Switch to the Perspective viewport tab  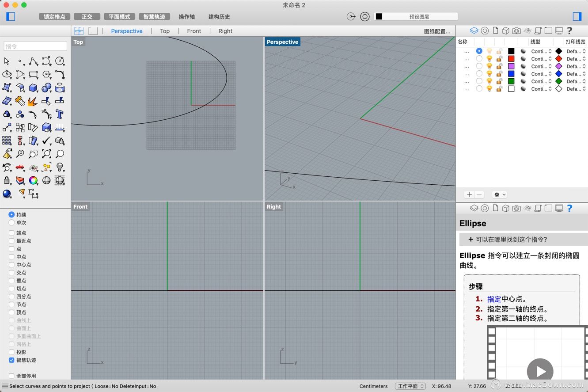coord(127,31)
